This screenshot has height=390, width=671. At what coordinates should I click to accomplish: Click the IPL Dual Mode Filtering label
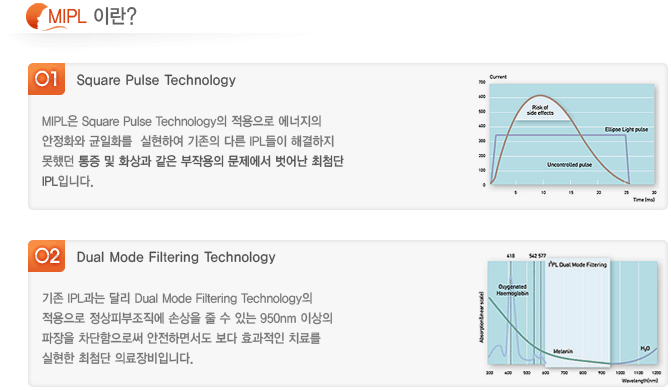578,265
